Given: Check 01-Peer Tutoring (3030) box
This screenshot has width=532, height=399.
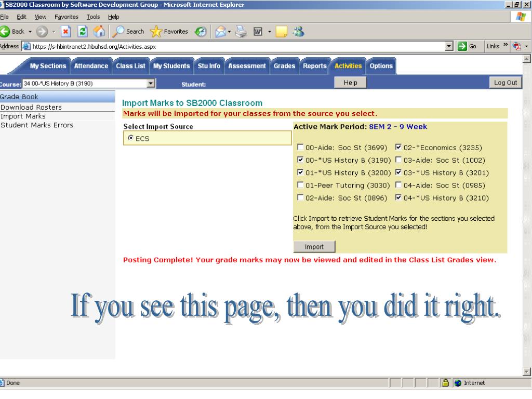Looking at the screenshot, I should coord(300,184).
